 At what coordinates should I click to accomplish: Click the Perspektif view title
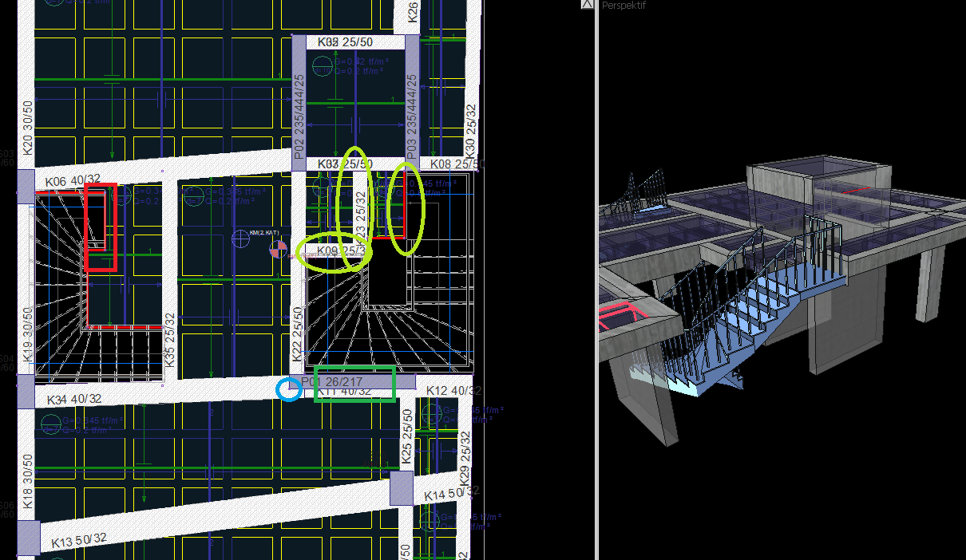pos(624,6)
